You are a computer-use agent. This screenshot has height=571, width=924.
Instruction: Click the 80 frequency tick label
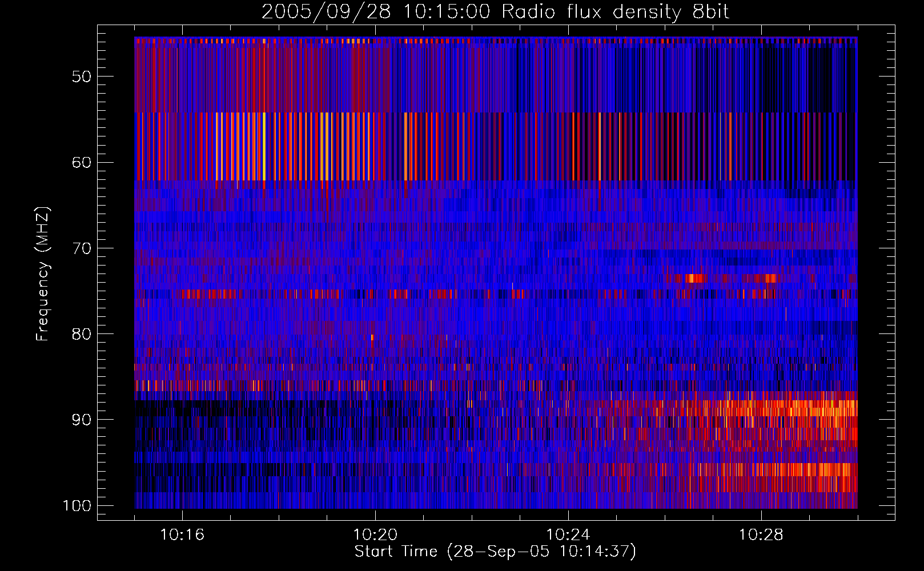[x=82, y=334]
